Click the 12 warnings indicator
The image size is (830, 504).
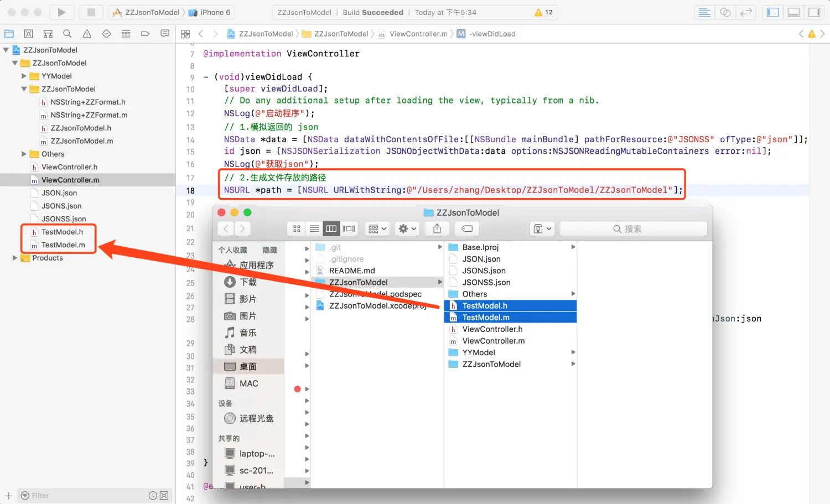(x=543, y=12)
